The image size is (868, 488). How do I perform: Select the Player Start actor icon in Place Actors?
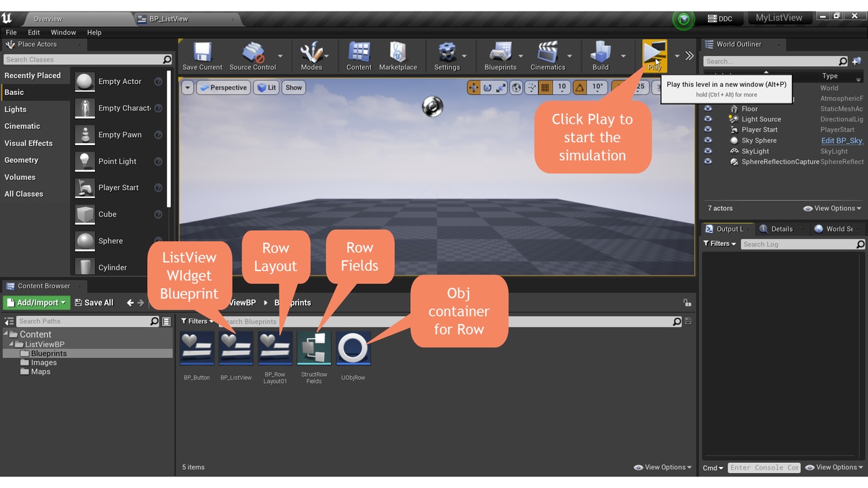tap(85, 188)
